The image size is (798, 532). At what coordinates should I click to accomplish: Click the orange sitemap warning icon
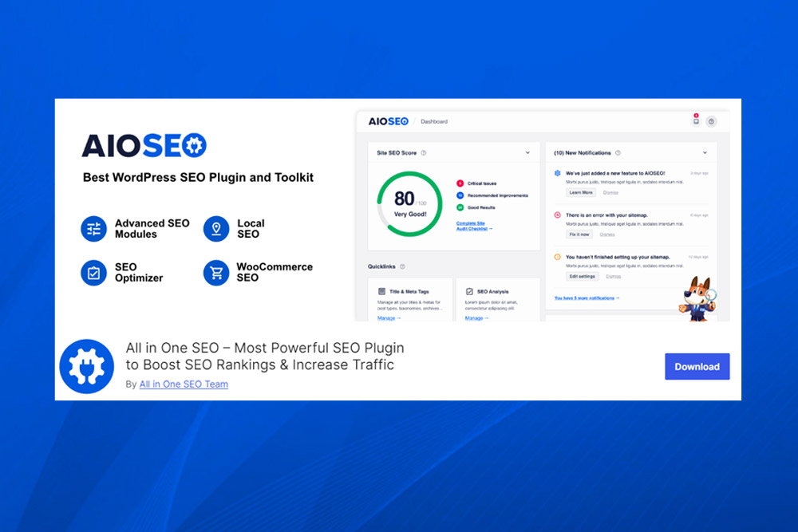click(x=557, y=257)
